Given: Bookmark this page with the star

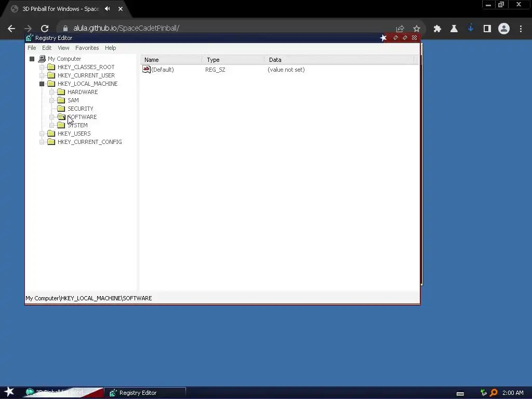Looking at the screenshot, I should point(417,29).
